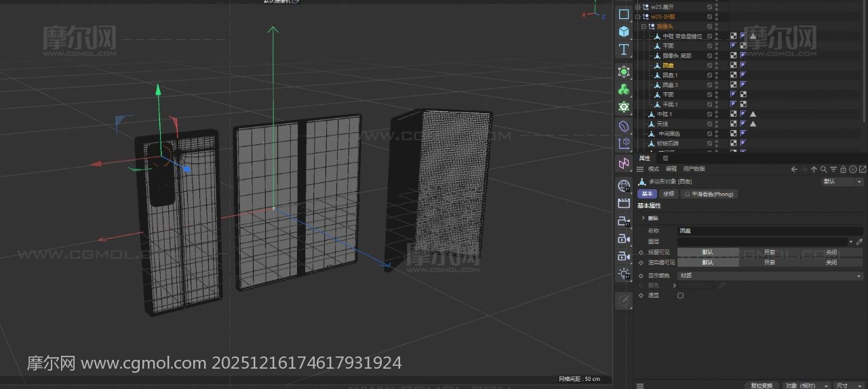Set 视窗可见 to 关闭
The height and width of the screenshot is (389, 868).
coord(831,252)
